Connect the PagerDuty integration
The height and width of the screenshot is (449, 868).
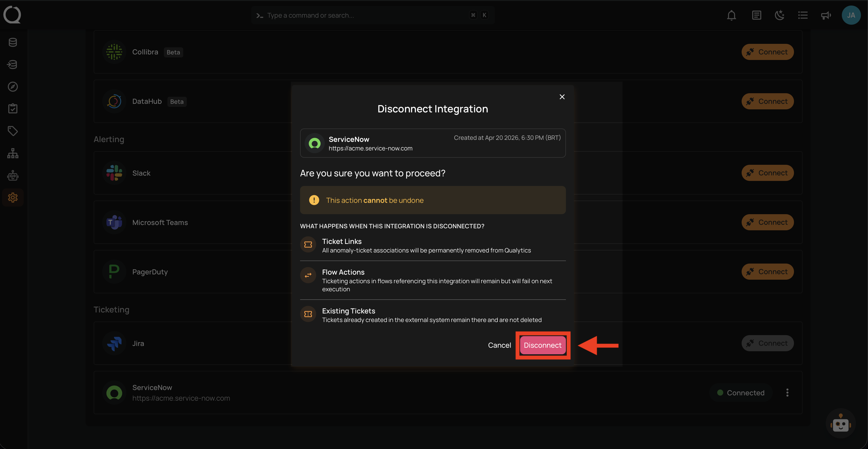[x=768, y=272]
